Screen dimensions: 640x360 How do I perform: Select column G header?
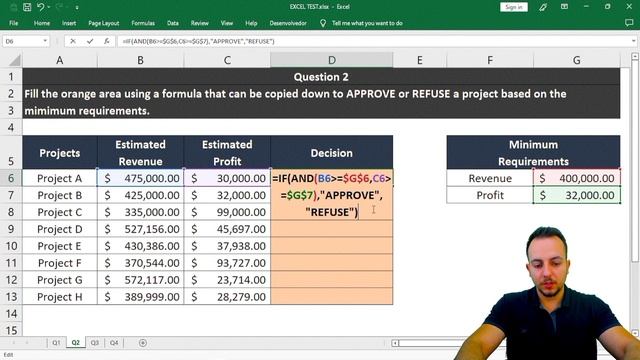click(576, 60)
